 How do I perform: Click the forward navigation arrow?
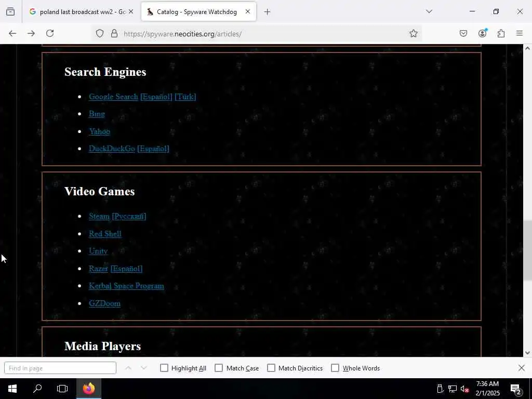[x=31, y=33]
